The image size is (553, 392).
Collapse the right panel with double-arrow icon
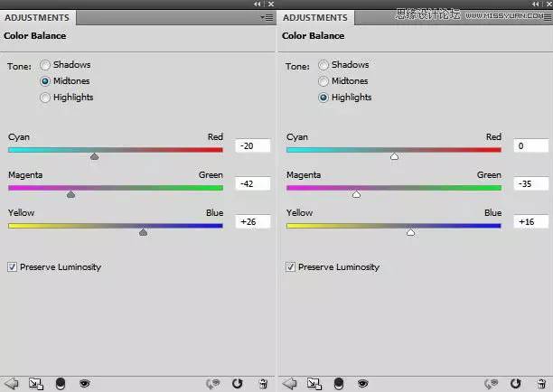coord(536,4)
